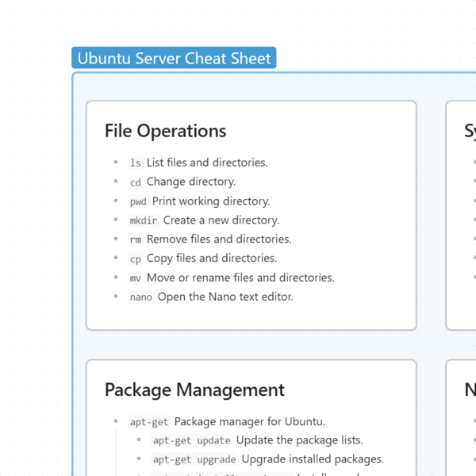This screenshot has height=476, width=476.
Task: Click 'Create a new directory.' description
Action: click(221, 221)
